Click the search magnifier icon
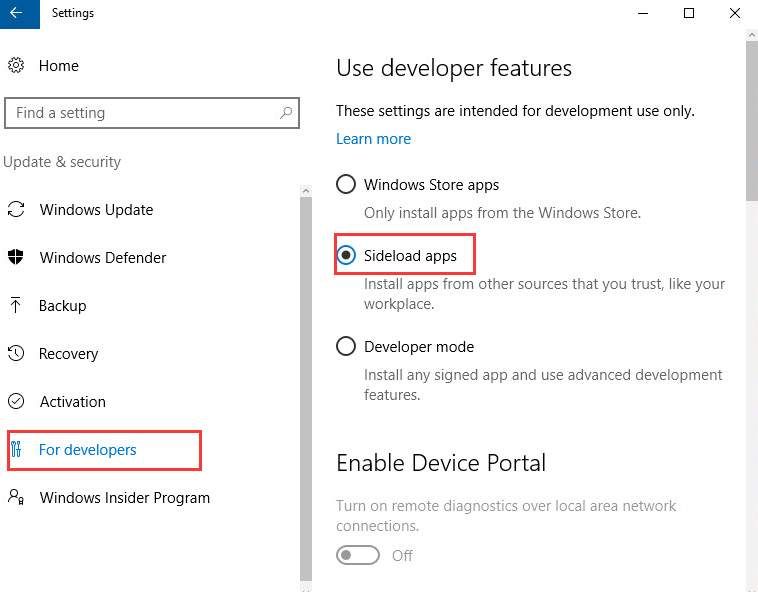The width and height of the screenshot is (758, 592). [286, 113]
